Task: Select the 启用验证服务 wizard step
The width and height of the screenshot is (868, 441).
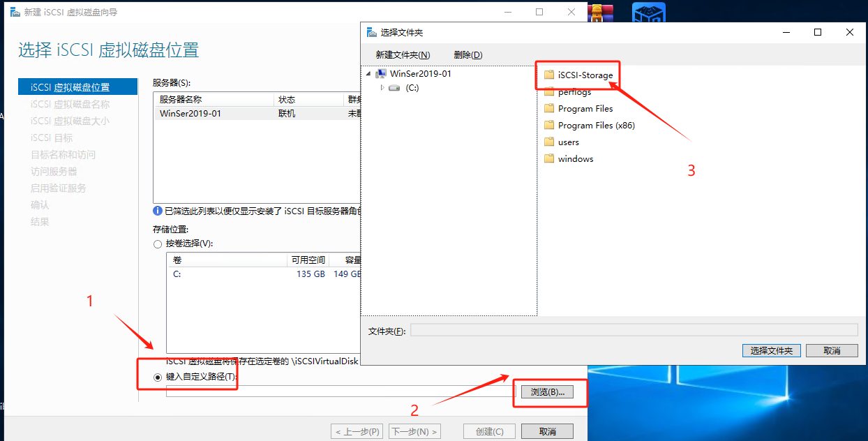Action: (x=58, y=188)
